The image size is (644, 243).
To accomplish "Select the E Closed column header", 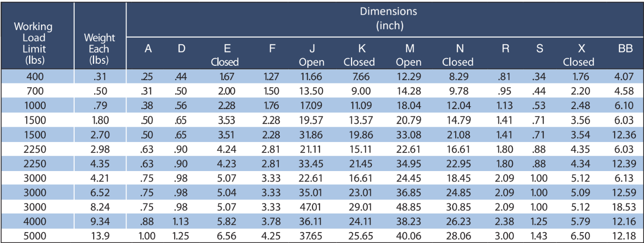I will 224,55.
